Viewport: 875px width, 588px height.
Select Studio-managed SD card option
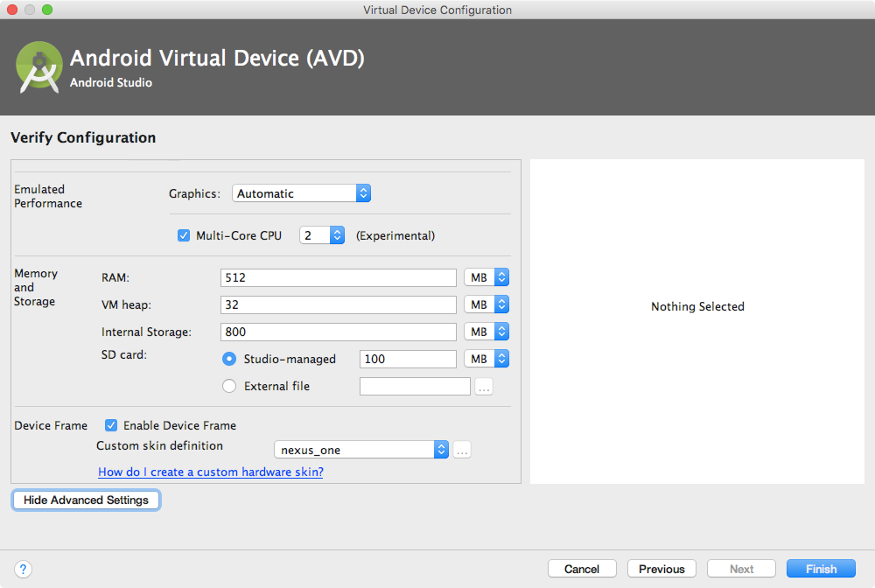[x=229, y=359]
